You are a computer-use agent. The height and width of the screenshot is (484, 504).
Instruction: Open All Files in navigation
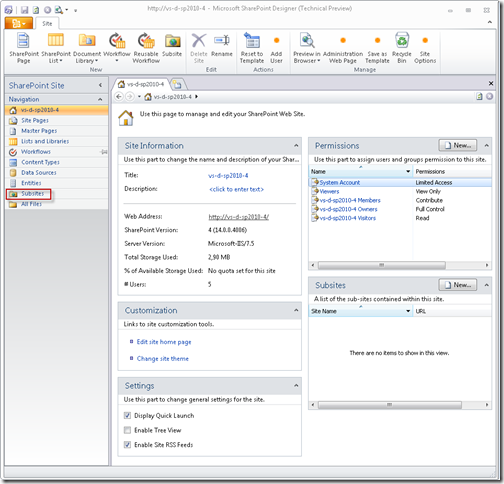pos(57,204)
